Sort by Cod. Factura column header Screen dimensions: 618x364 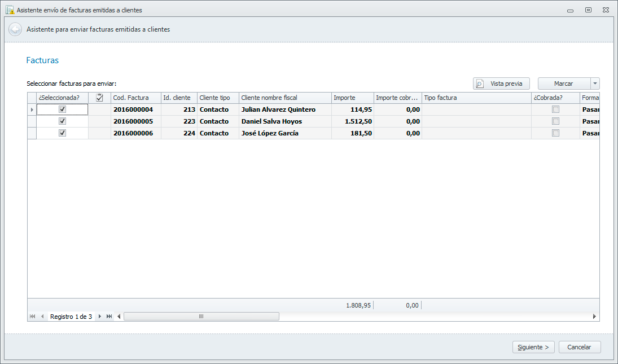point(136,98)
